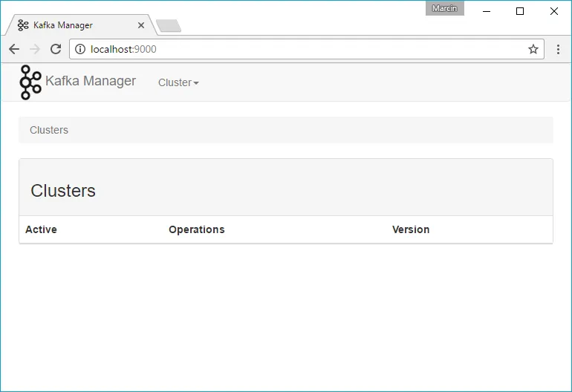Select the Kafka Manager browser tab

click(81, 25)
